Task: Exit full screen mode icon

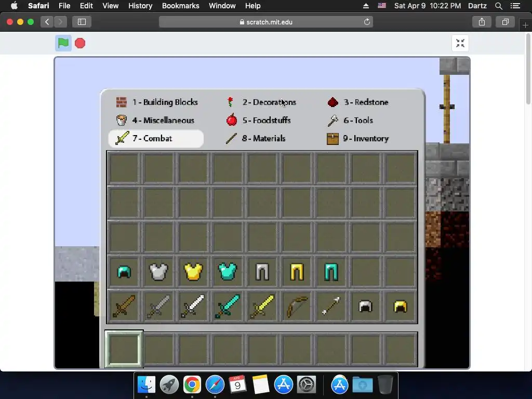Action: (x=460, y=43)
